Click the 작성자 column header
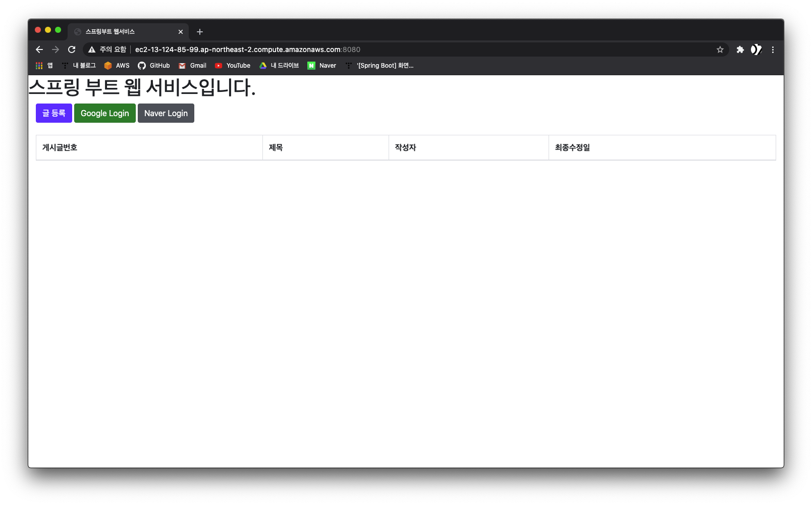This screenshot has width=812, height=505. coord(469,147)
